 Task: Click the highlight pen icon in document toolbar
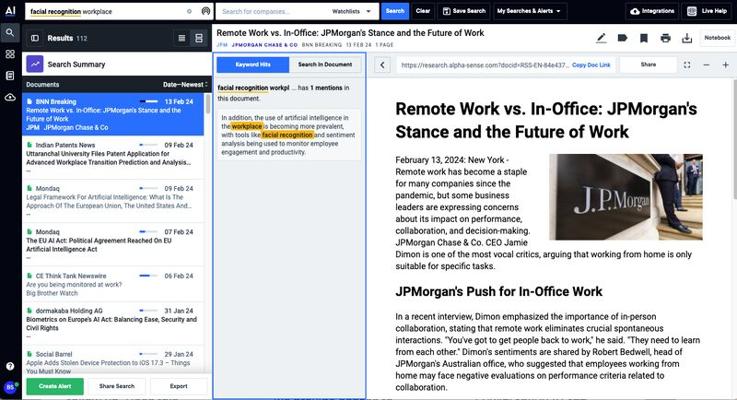(601, 38)
